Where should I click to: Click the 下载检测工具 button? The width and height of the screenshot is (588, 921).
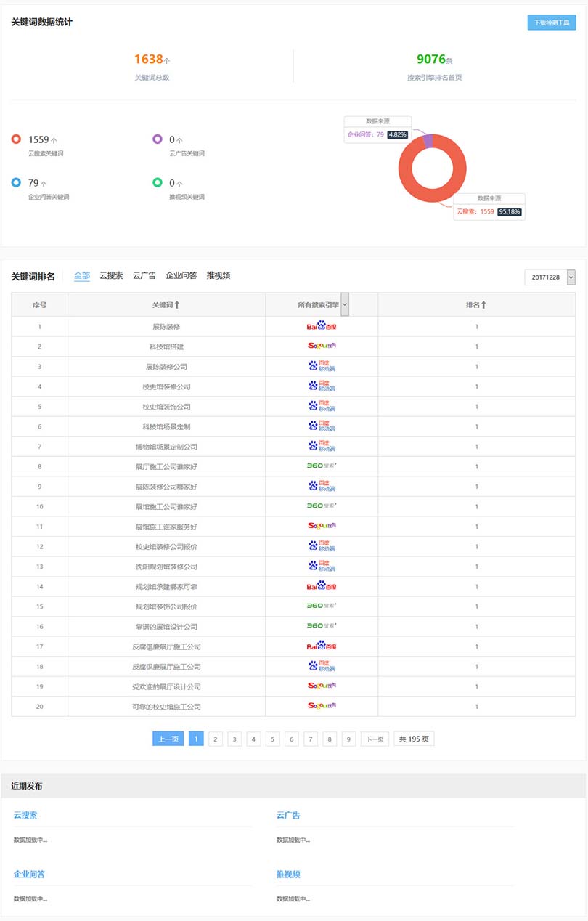[551, 23]
